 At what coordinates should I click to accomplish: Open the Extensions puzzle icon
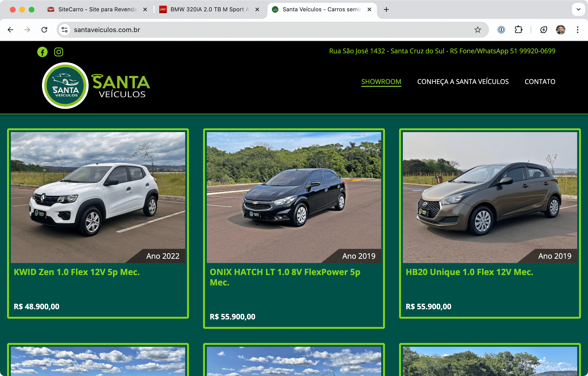pos(518,30)
